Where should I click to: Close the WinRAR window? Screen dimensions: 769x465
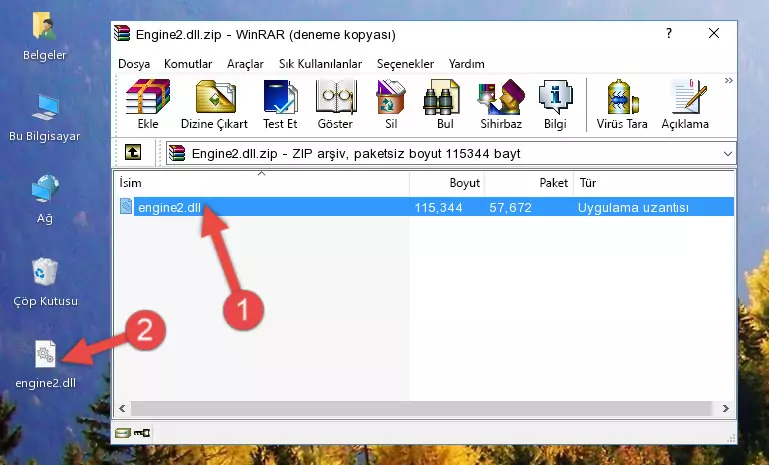(x=714, y=33)
